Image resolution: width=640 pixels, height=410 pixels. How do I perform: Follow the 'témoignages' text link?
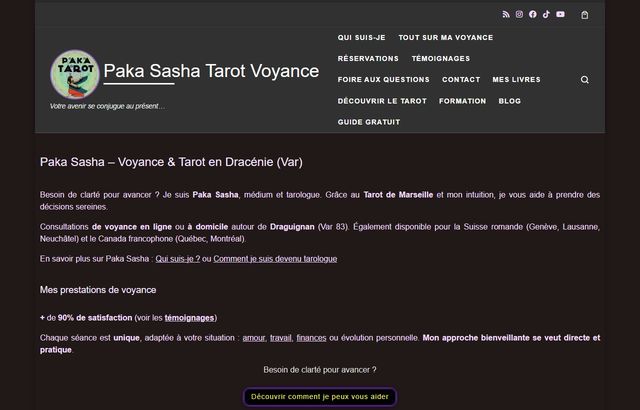tap(189, 318)
